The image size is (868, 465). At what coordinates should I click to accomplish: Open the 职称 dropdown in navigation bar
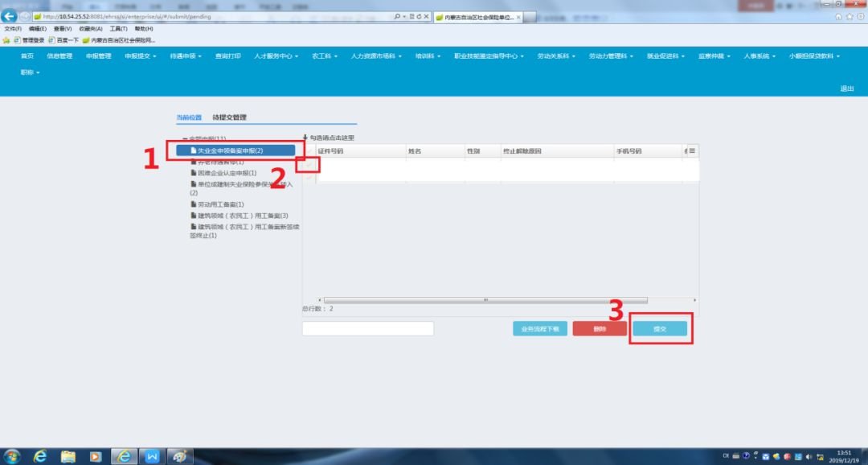pyautogui.click(x=30, y=72)
